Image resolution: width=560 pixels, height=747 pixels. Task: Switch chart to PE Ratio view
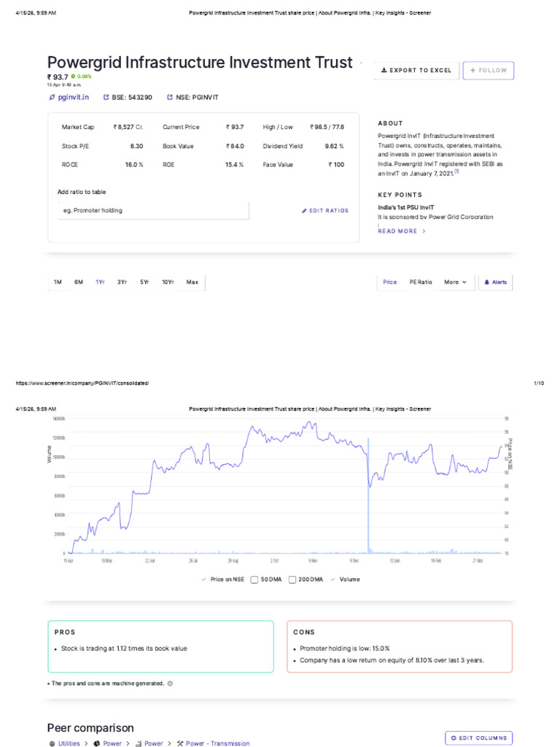pos(421,282)
